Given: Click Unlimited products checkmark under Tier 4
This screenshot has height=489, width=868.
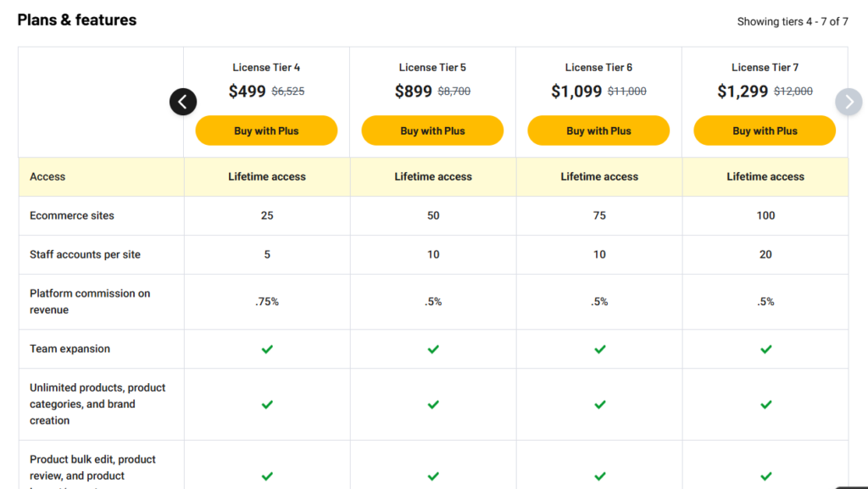Looking at the screenshot, I should coord(267,404).
